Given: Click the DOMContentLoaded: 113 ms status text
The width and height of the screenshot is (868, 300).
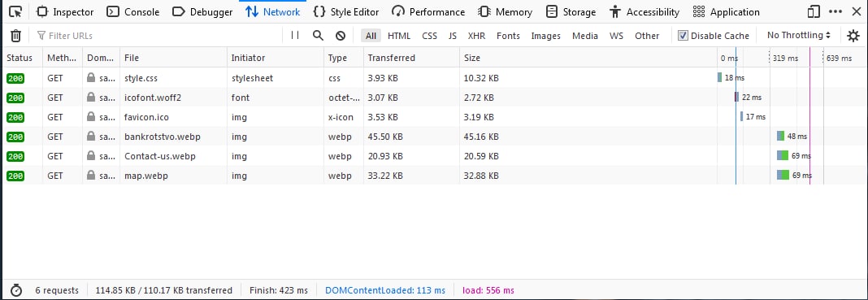Looking at the screenshot, I should pyautogui.click(x=385, y=290).
